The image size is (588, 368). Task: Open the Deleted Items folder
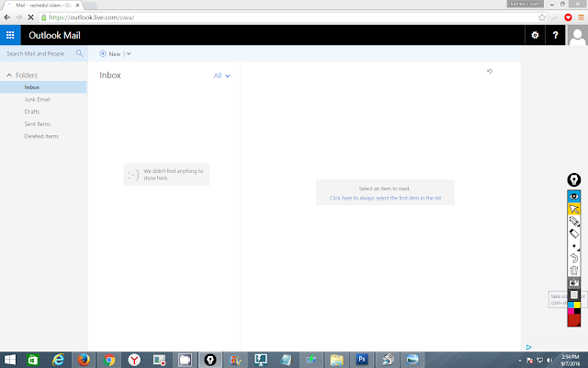[x=43, y=136]
